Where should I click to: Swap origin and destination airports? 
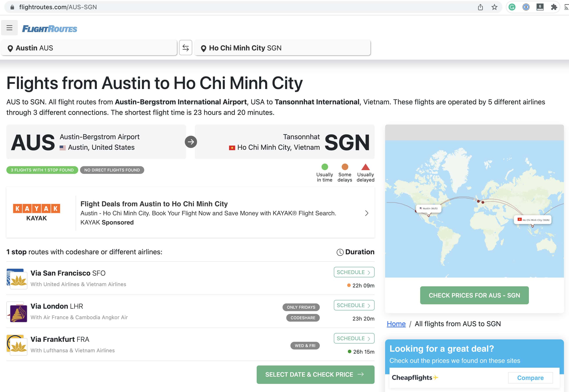(x=185, y=48)
